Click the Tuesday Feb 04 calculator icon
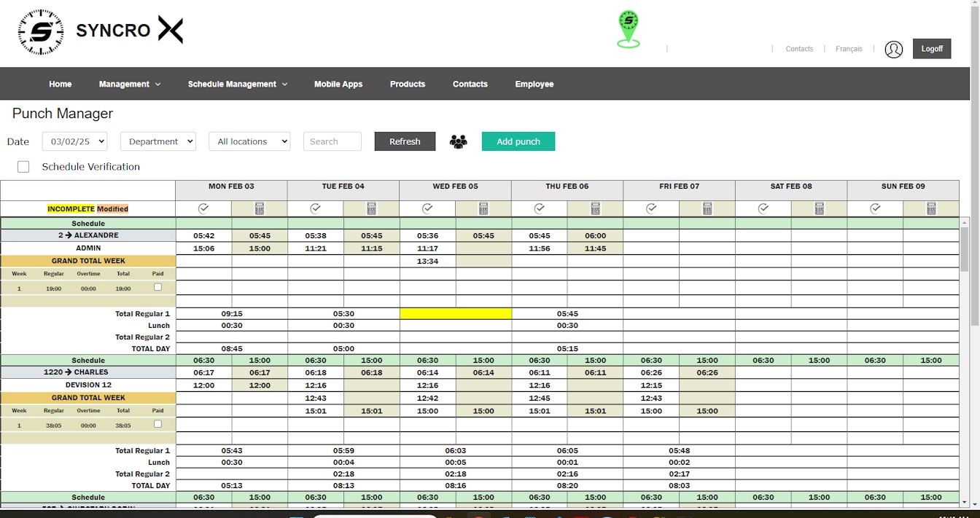Image resolution: width=980 pixels, height=518 pixels. coord(371,208)
